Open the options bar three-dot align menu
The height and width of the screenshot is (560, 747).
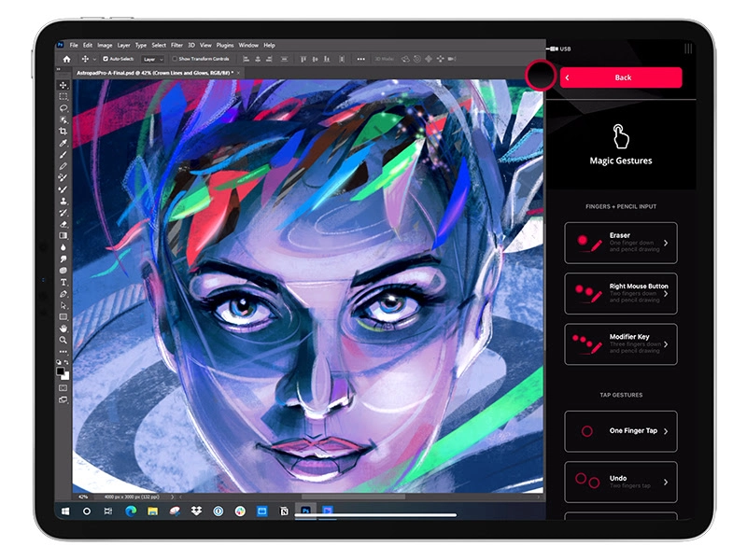click(x=360, y=59)
